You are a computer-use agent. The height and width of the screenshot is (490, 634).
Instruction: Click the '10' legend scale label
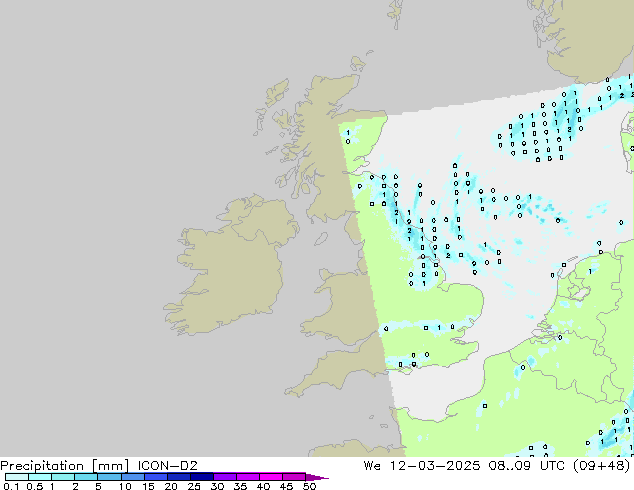pos(125,486)
